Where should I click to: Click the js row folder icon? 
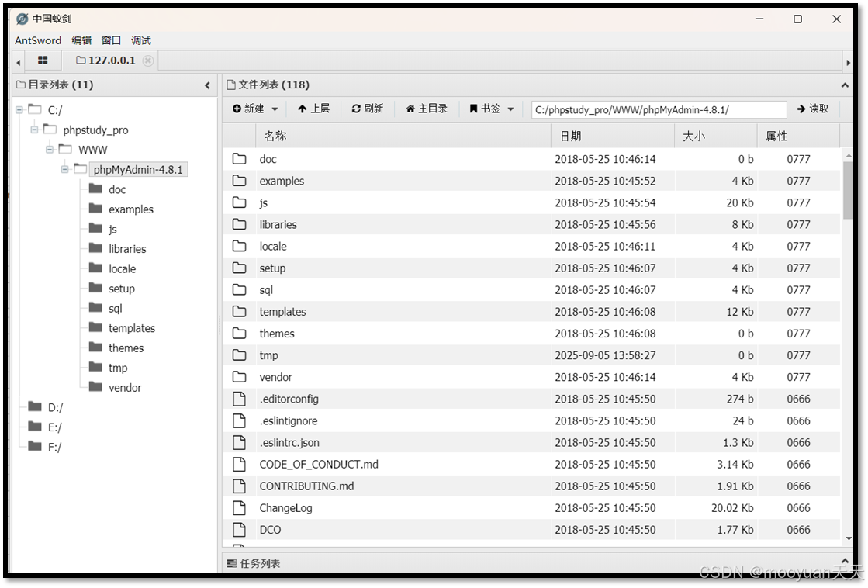[239, 202]
